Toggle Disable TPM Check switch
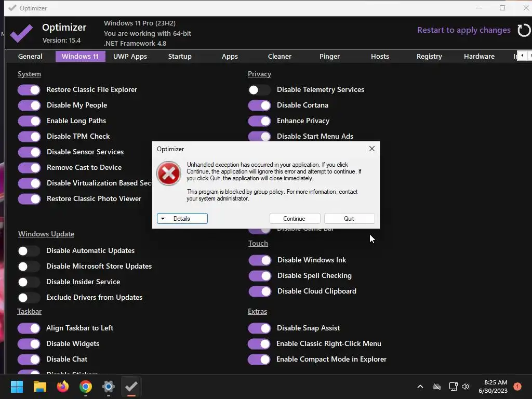 pos(29,137)
